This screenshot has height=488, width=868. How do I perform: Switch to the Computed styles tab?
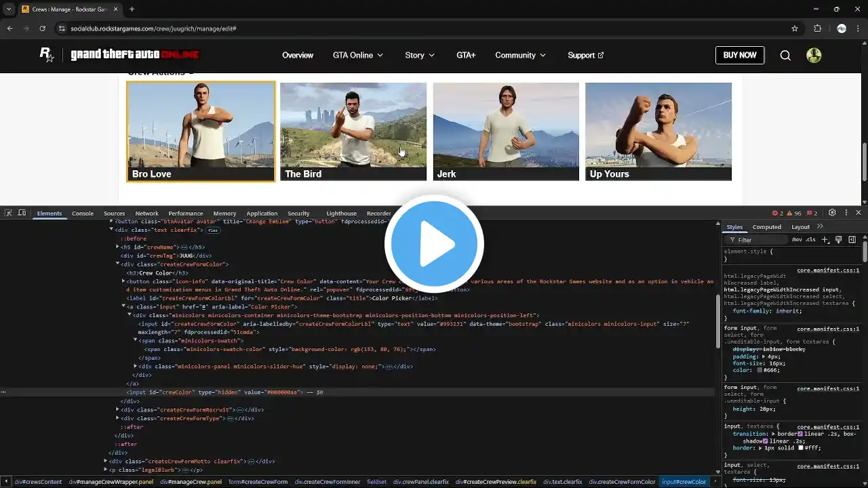click(x=767, y=227)
